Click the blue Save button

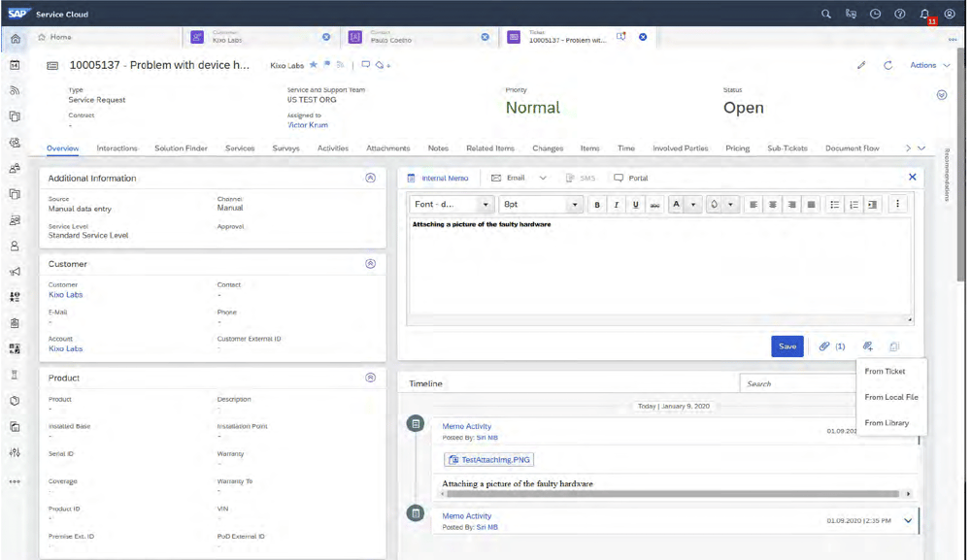pyautogui.click(x=787, y=346)
